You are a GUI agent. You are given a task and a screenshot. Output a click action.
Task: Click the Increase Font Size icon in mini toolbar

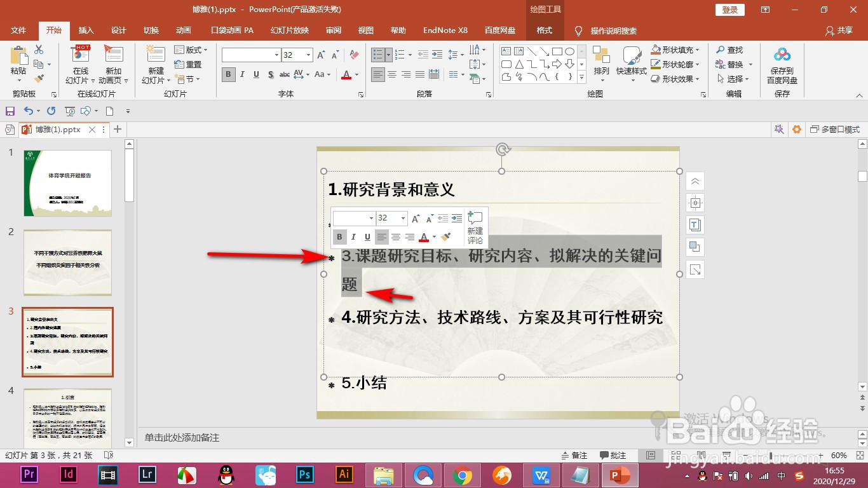[x=416, y=219]
